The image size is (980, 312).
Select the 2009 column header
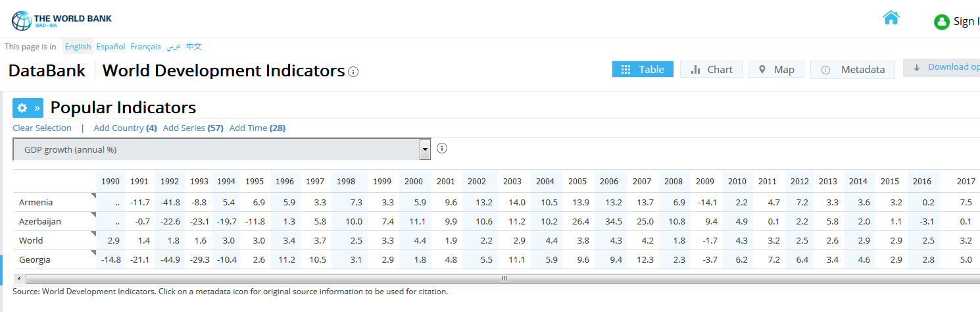(705, 181)
